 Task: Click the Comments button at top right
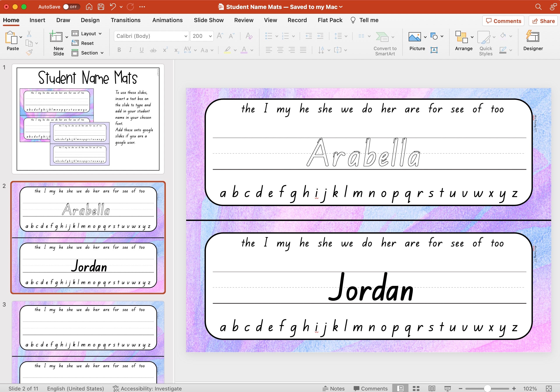(503, 21)
